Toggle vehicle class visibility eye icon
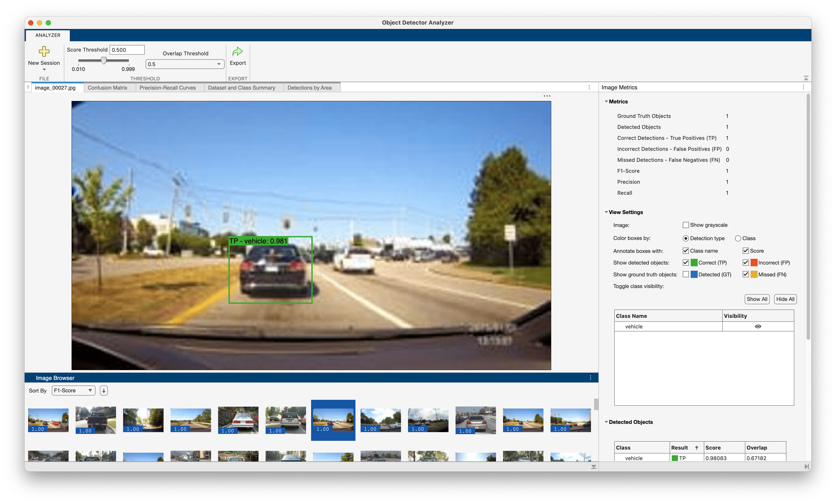This screenshot has width=836, height=504. (758, 327)
